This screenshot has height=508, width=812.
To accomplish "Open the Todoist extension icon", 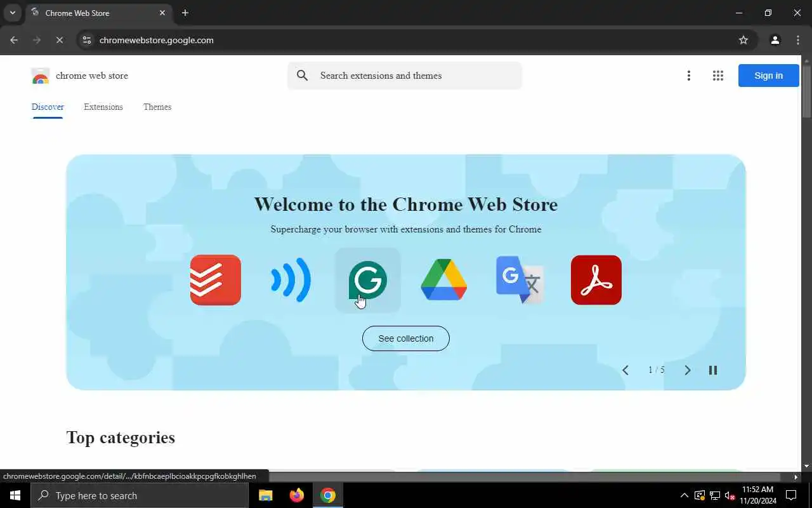I will (x=216, y=280).
